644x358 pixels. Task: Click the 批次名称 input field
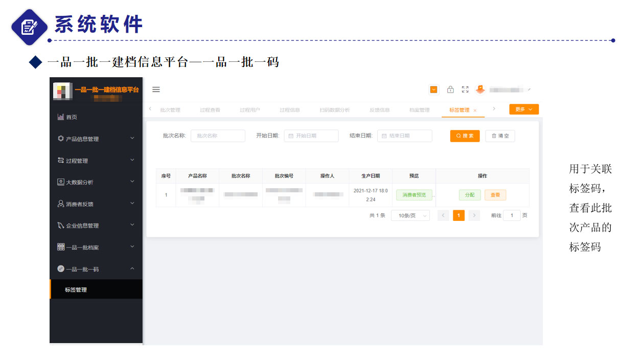218,136
